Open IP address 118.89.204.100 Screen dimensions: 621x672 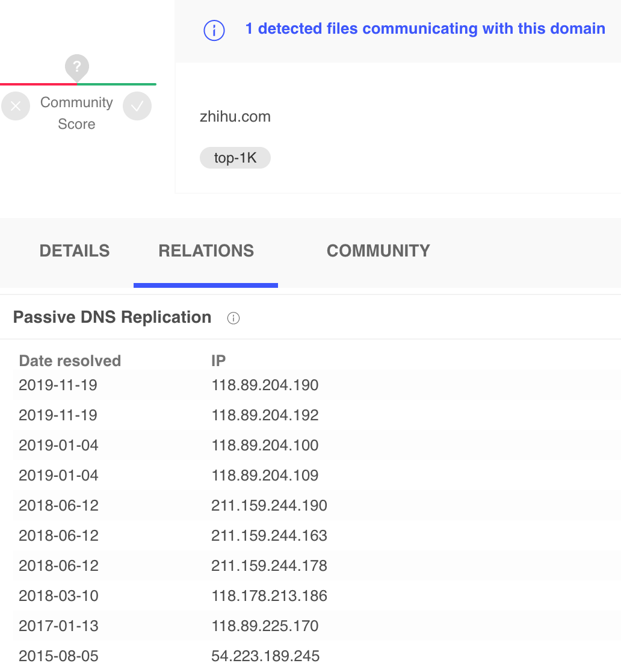(265, 446)
